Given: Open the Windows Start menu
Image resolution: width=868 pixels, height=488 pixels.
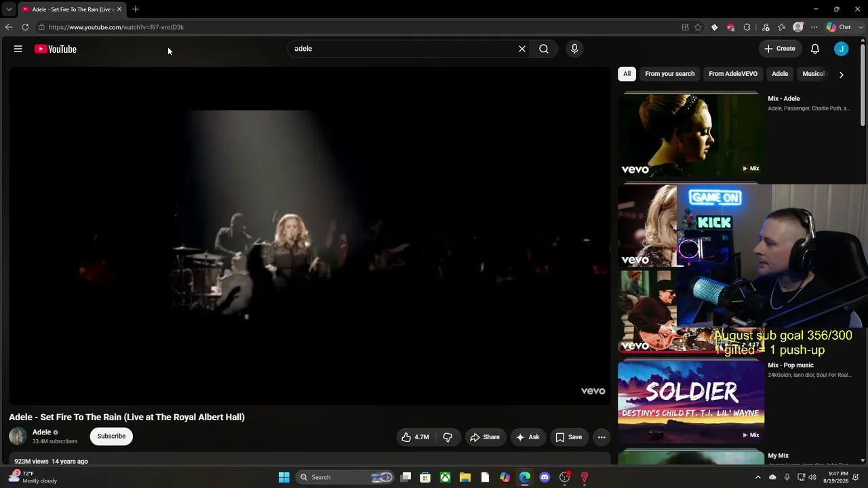Looking at the screenshot, I should (x=284, y=477).
